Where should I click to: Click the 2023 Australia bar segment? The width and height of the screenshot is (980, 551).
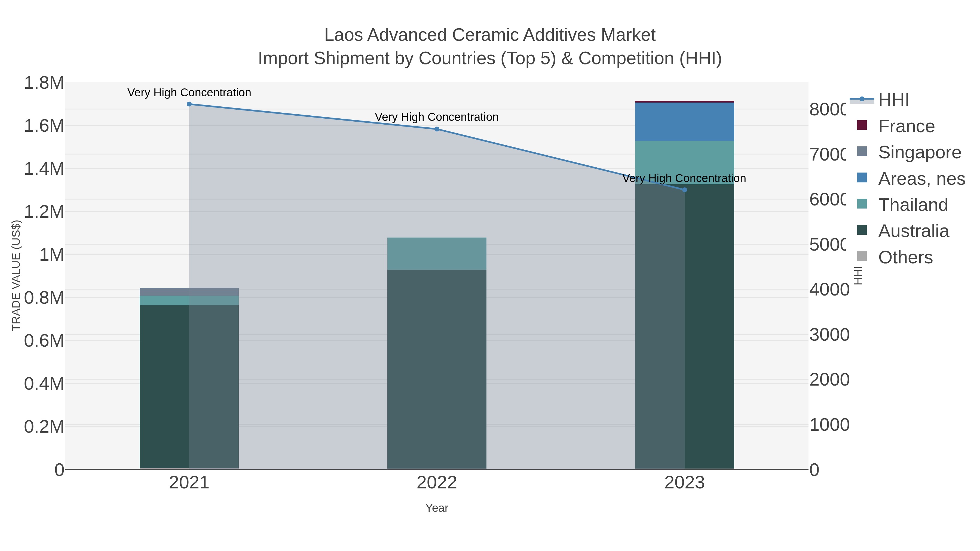click(684, 327)
